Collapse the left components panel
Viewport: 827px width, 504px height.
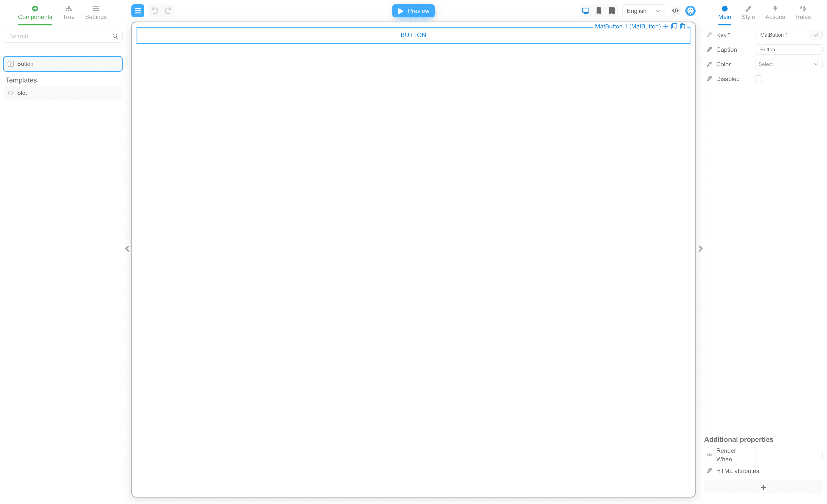point(127,249)
